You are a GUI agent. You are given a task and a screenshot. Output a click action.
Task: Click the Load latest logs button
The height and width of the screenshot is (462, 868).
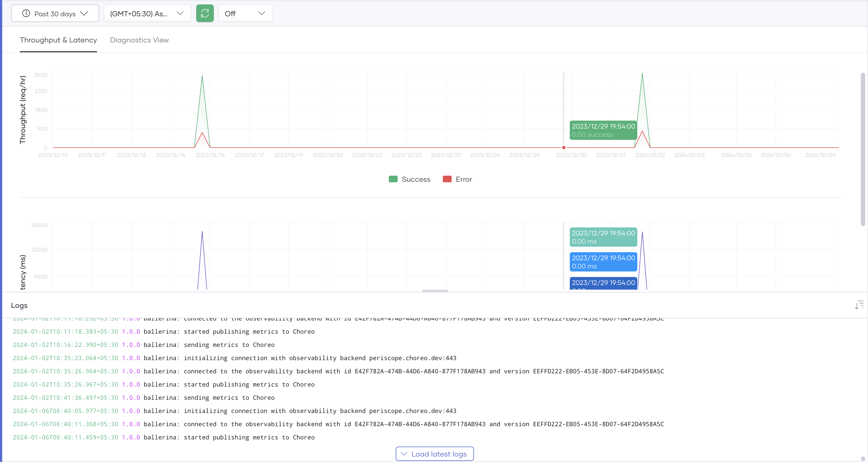pyautogui.click(x=434, y=453)
